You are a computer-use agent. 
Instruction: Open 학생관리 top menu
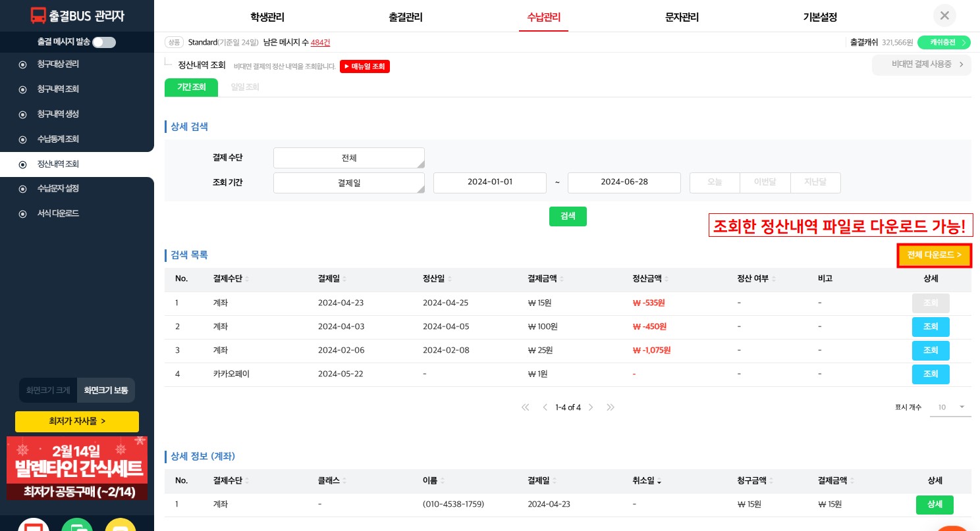267,17
